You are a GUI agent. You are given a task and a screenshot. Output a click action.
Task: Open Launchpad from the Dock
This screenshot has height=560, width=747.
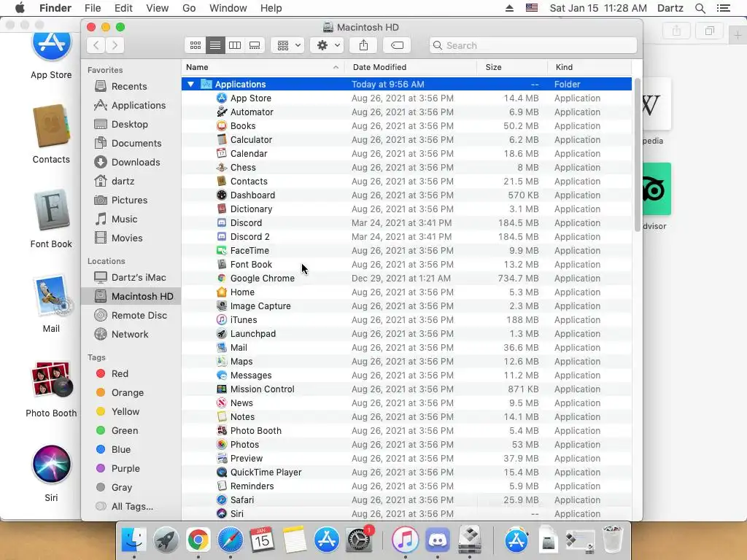click(x=166, y=540)
